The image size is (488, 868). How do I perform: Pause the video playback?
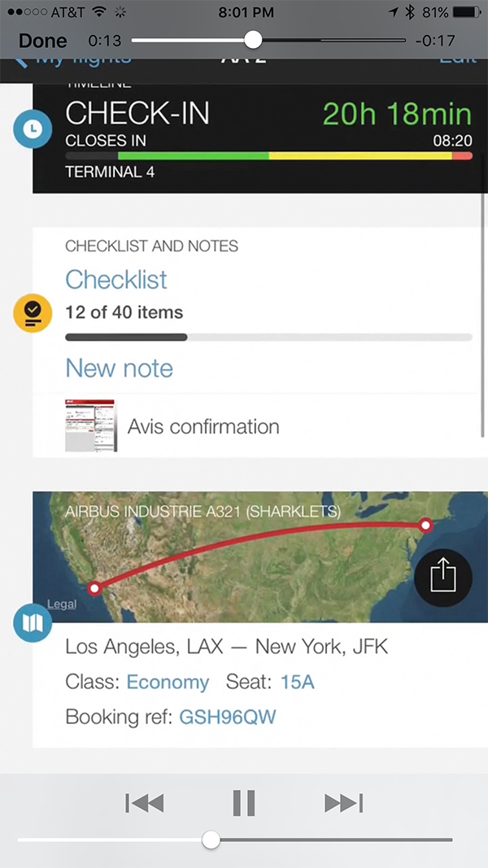pyautogui.click(x=244, y=803)
